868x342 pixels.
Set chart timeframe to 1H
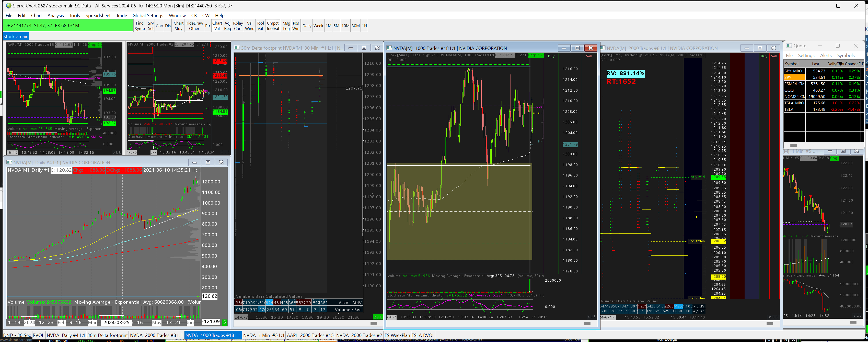364,26
